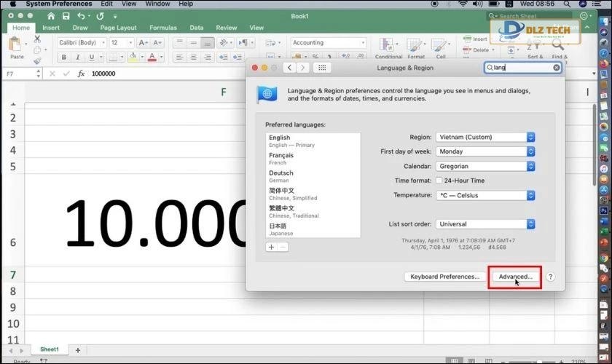Open the Region dropdown showing Vietnam (Custom)
This screenshot has width=612, height=364.
click(x=485, y=137)
